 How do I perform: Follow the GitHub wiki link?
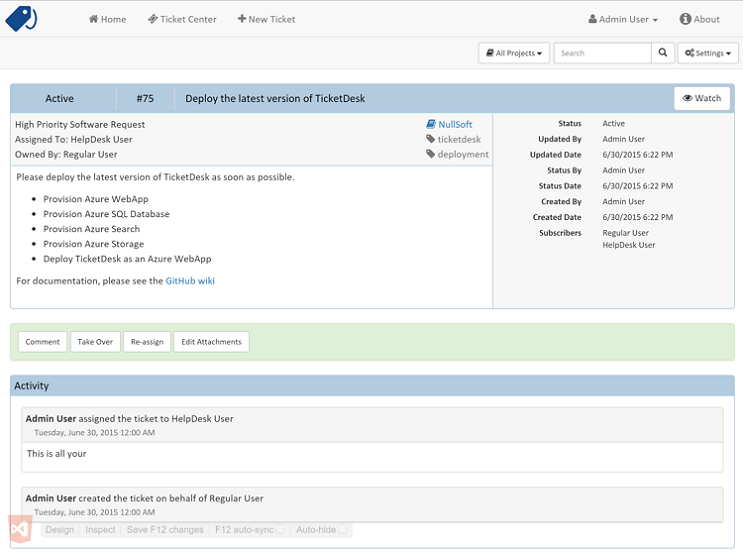[x=190, y=281]
